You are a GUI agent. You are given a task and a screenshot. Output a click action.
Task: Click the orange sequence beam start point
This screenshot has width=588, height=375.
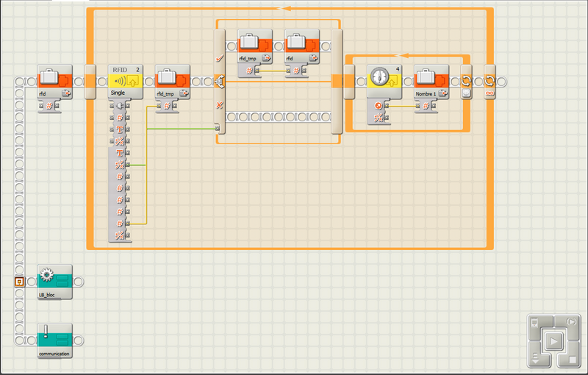pos(21,282)
